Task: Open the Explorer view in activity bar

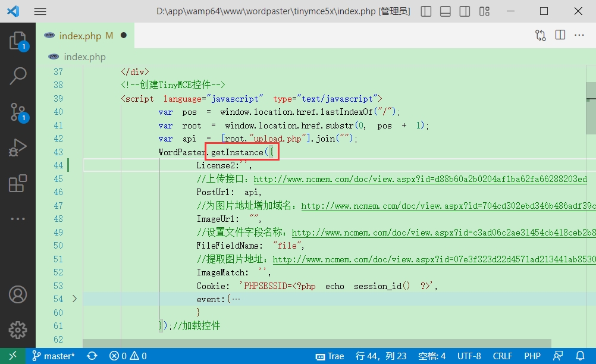Action: coord(18,40)
